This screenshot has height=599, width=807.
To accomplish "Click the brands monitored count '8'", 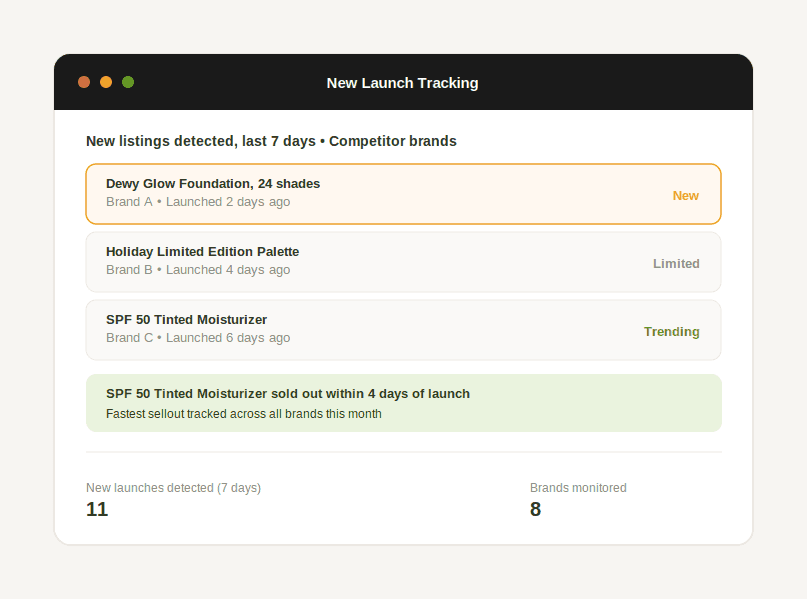I will click(535, 509).
